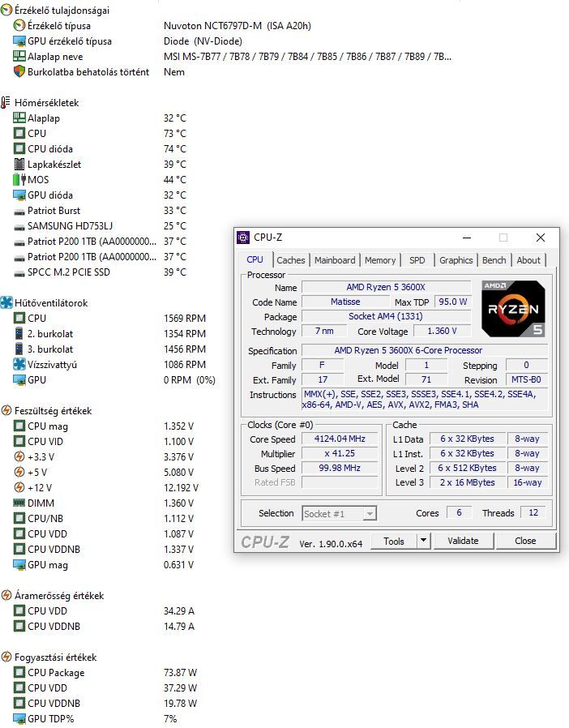The height and width of the screenshot is (728, 569).
Task: Click the CPU VDD current value 34.29 A
Action: (x=178, y=611)
